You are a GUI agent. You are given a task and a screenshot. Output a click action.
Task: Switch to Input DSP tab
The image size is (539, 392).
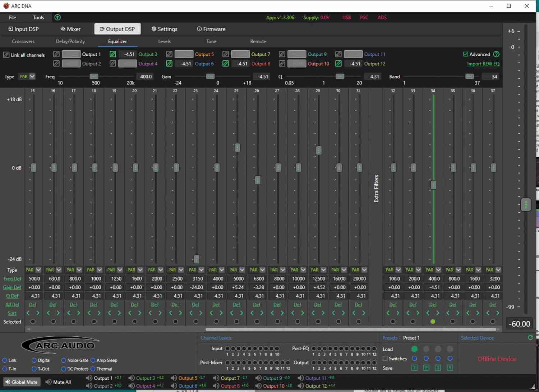(x=23, y=29)
